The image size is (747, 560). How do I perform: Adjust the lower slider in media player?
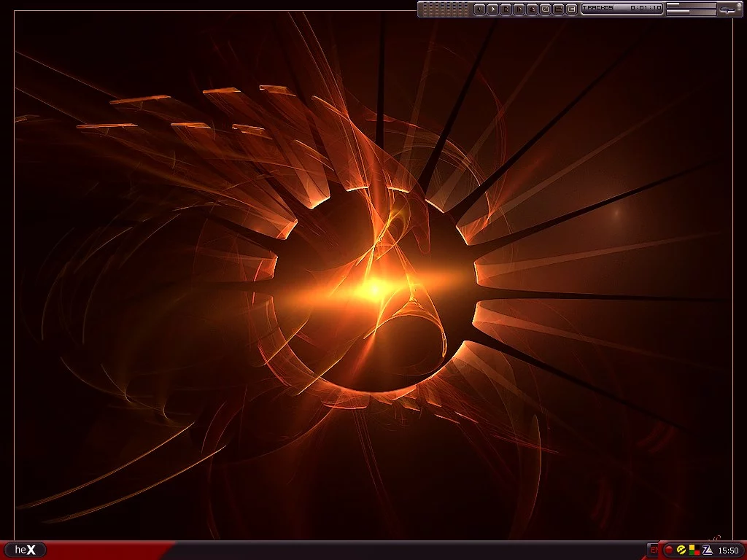pyautogui.click(x=691, y=12)
